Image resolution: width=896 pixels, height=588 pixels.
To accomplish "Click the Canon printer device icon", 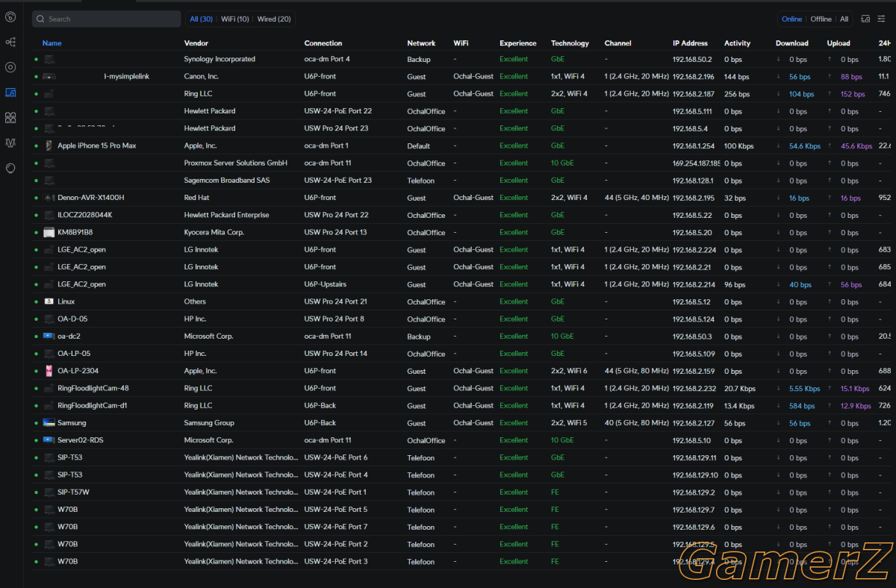I will 49,76.
